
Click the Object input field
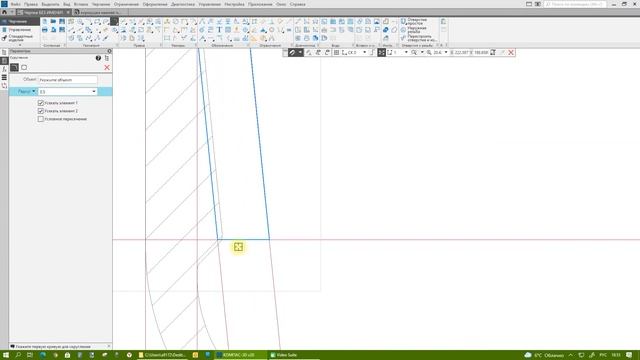point(68,80)
